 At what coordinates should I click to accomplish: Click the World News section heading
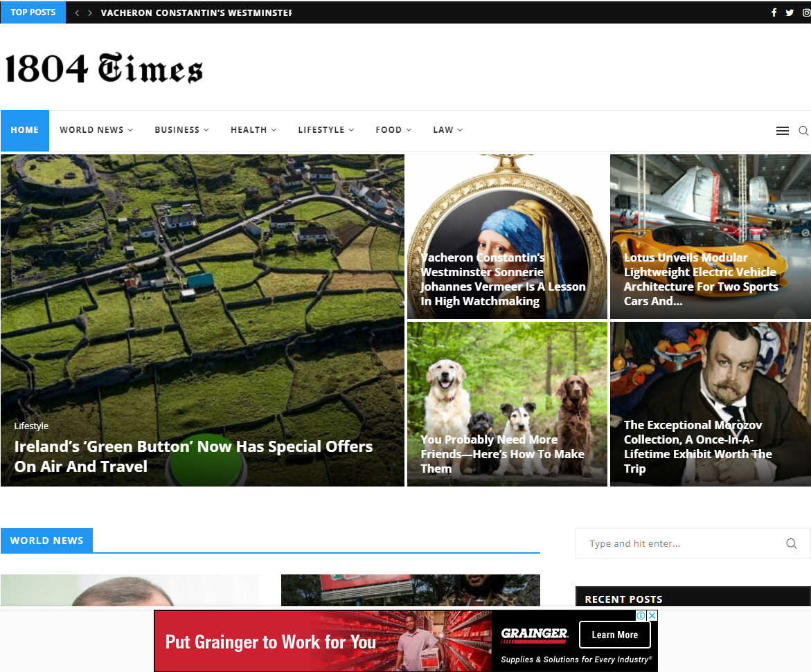tap(46, 541)
